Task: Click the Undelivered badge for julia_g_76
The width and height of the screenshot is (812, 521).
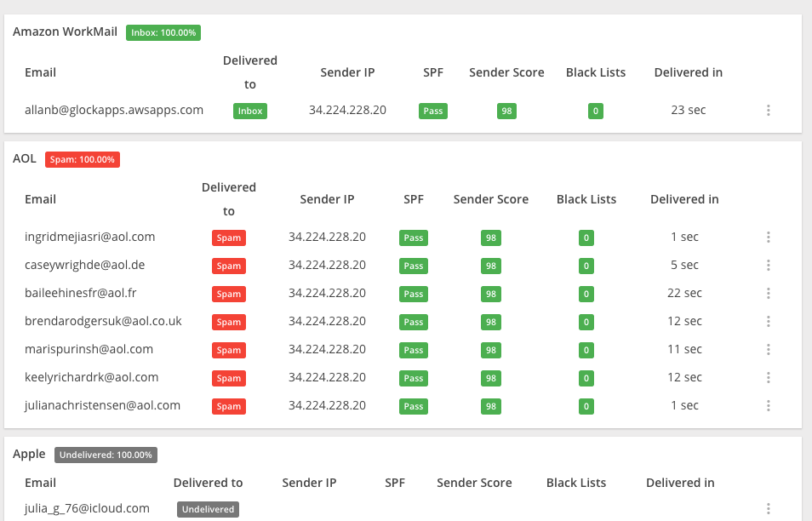Action: pos(208,509)
